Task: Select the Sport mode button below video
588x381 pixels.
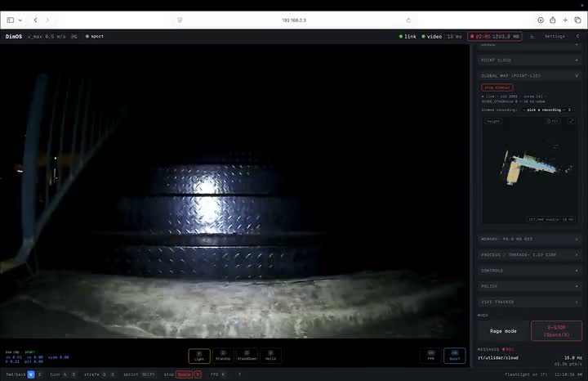Action: click(455, 356)
